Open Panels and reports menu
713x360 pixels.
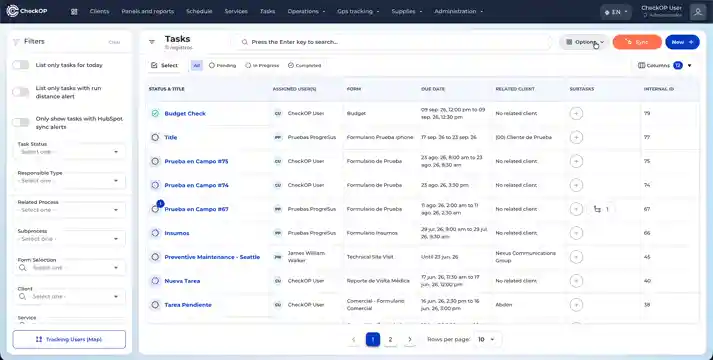coord(147,11)
